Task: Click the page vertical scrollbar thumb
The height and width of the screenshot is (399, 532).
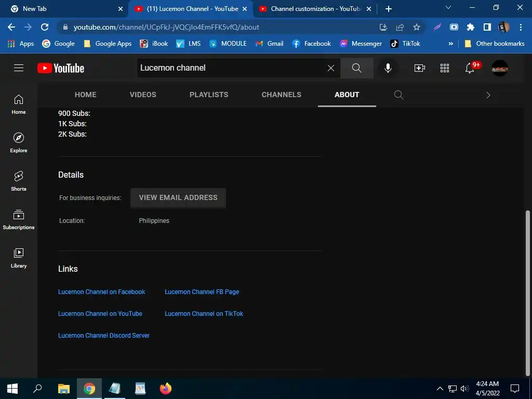Action: point(527,293)
